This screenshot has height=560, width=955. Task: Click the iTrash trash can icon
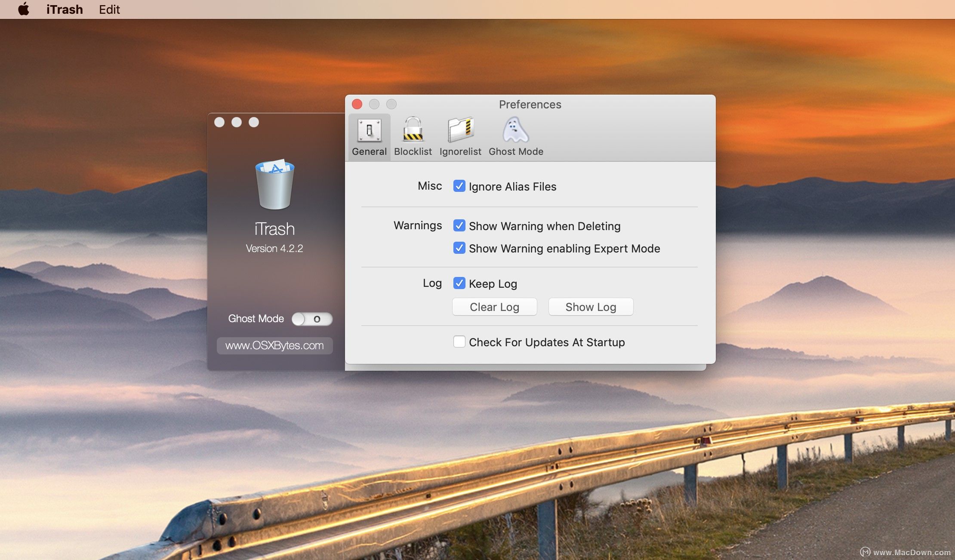tap(274, 185)
